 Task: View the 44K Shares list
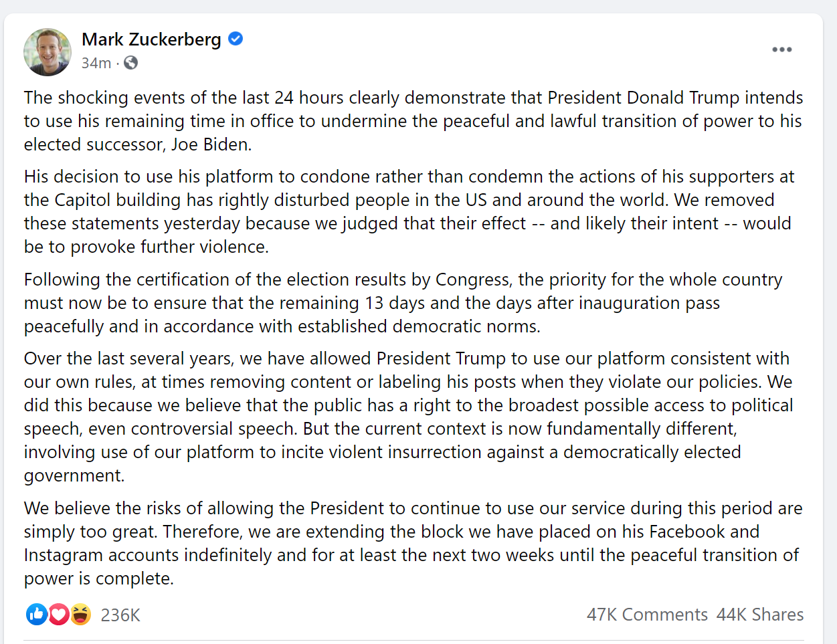pyautogui.click(x=760, y=615)
